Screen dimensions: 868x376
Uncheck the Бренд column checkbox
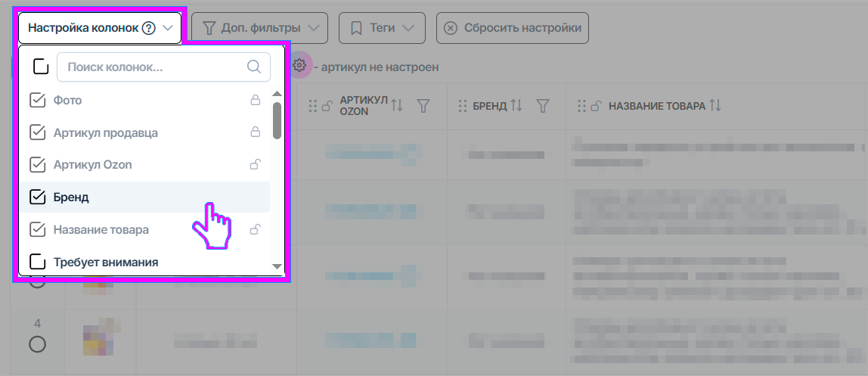point(37,197)
